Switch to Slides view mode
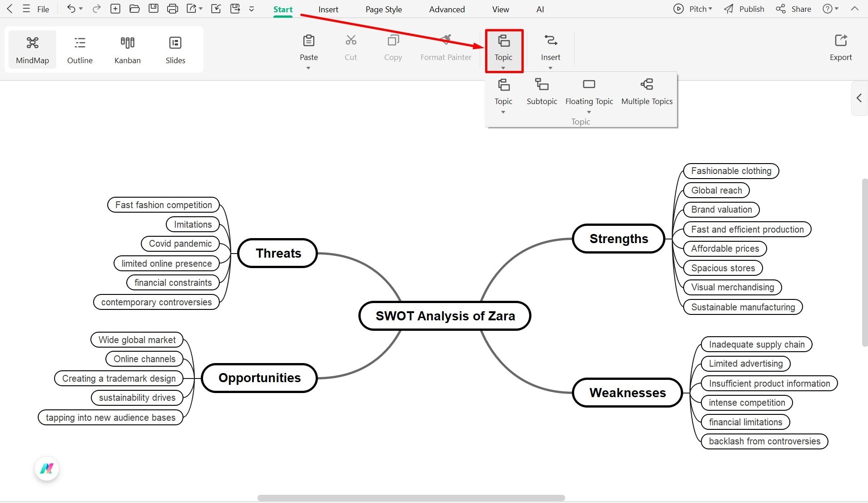Viewport: 868px width, 503px height. tap(175, 50)
